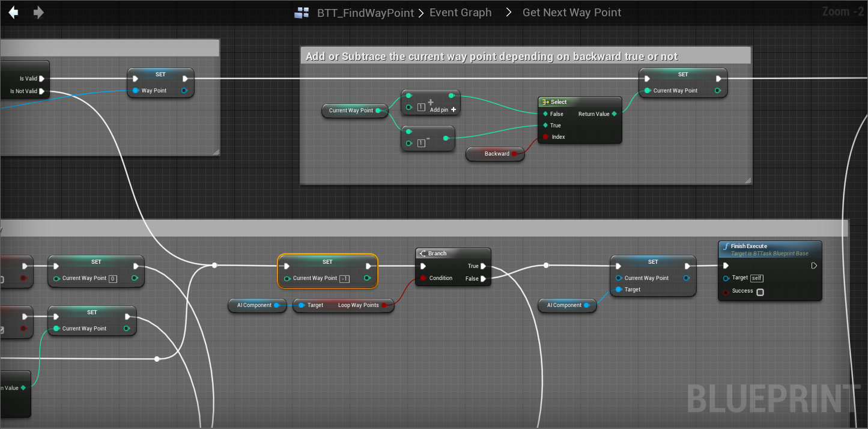Click the Branch node header icon
Viewport: 868px width, 429px height.
click(422, 254)
